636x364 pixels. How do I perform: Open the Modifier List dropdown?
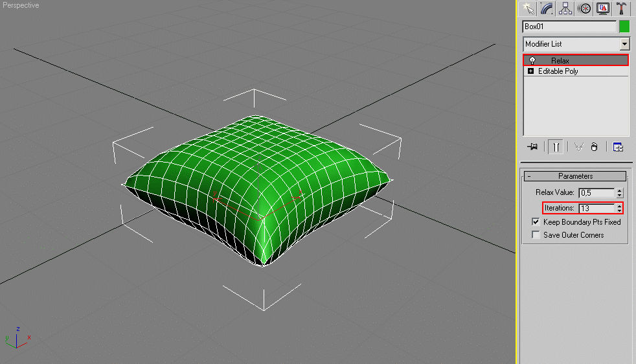point(624,44)
